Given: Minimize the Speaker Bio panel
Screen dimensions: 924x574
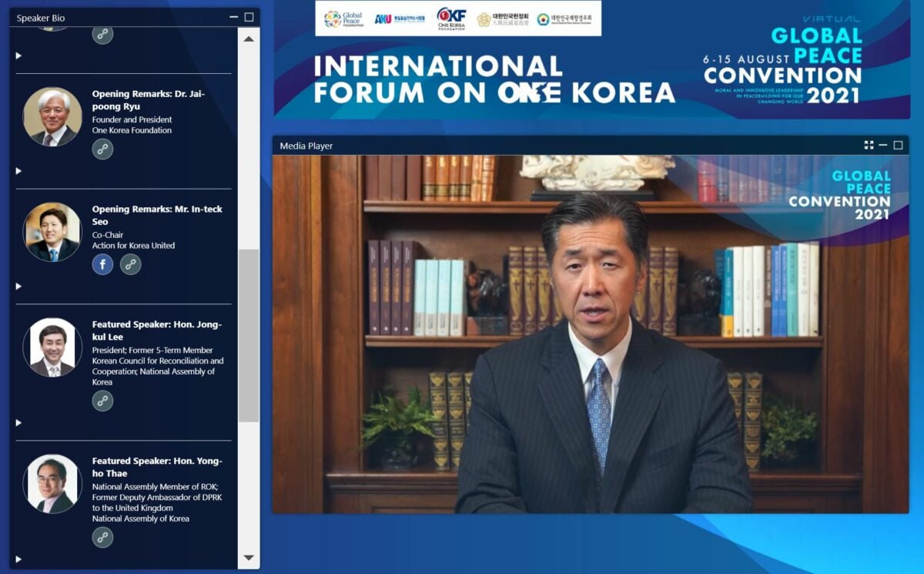Looking at the screenshot, I should click(x=234, y=17).
